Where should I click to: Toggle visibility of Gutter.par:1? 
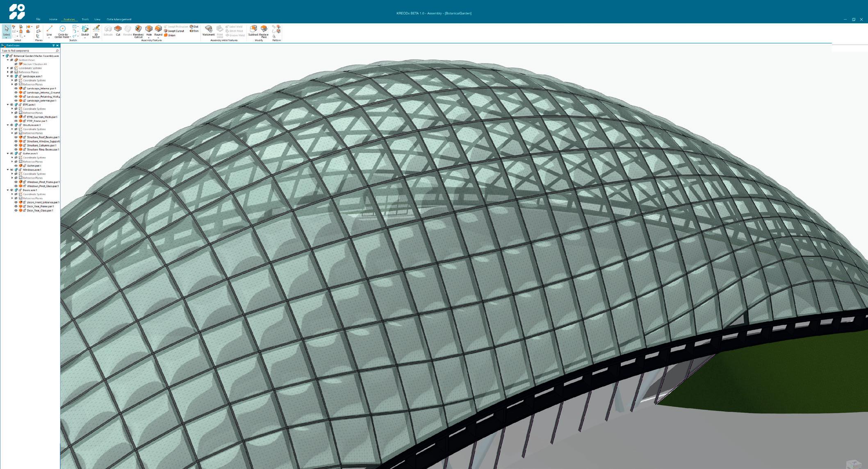(16, 166)
